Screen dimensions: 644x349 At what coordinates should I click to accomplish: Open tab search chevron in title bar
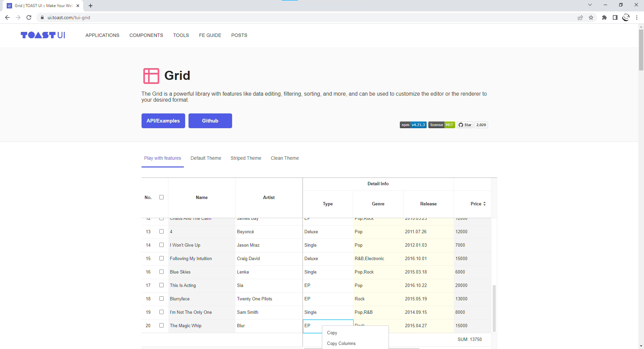[x=590, y=5]
